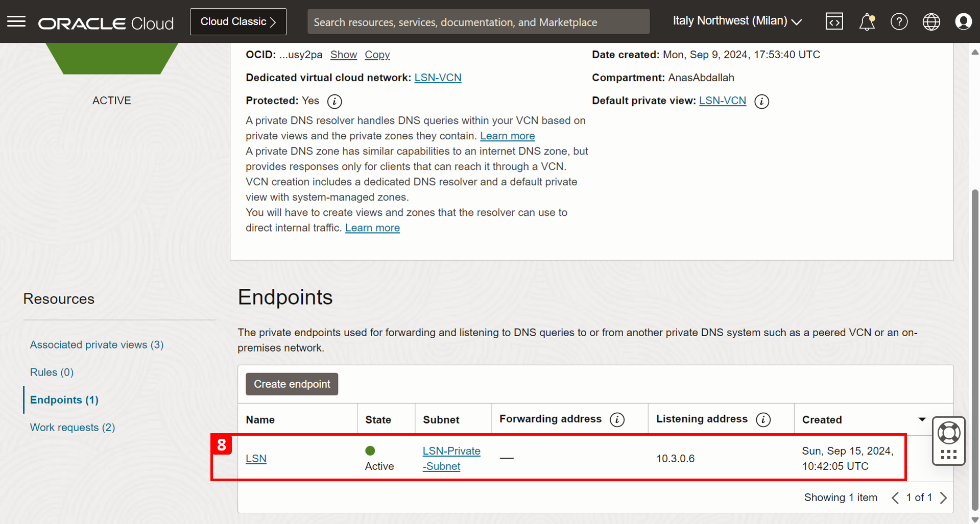Click the Compartment AnasAbdallah text

[x=663, y=78]
